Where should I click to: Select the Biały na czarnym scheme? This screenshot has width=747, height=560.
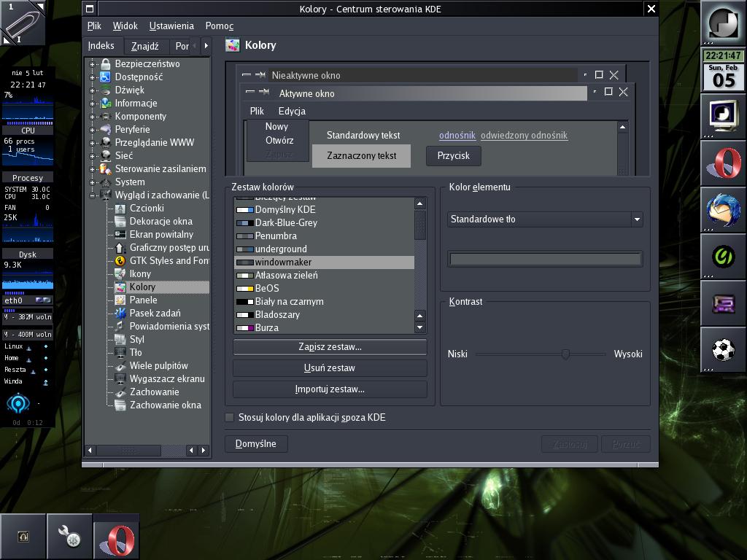click(324, 301)
